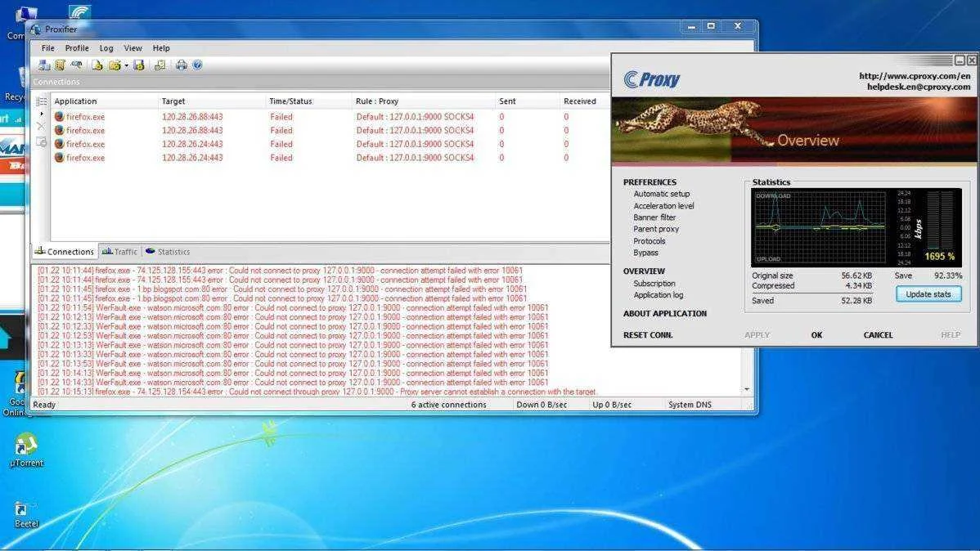This screenshot has width=980, height=551.
Task: Sort by the Rule : Proxy column header
Action: (x=424, y=101)
